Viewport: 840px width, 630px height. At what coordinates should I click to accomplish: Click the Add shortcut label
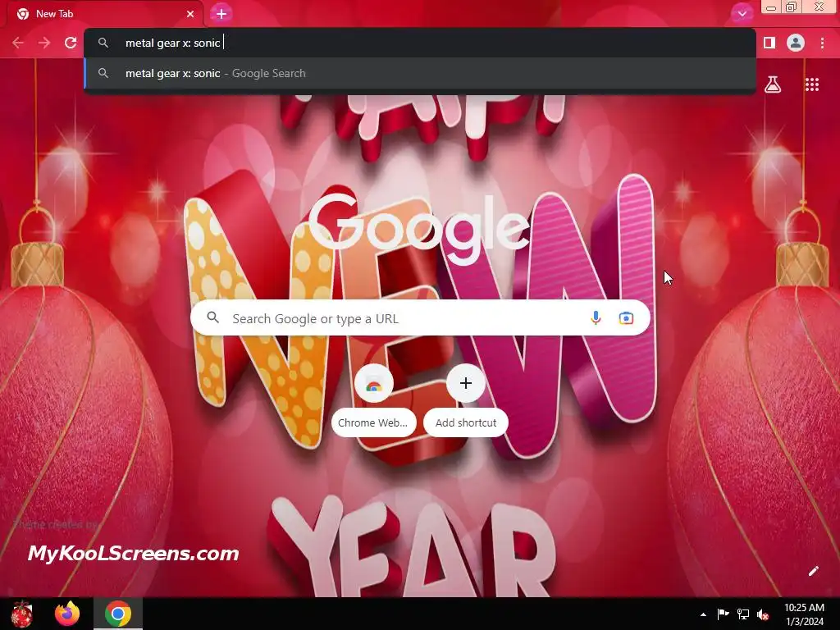pyautogui.click(x=466, y=422)
